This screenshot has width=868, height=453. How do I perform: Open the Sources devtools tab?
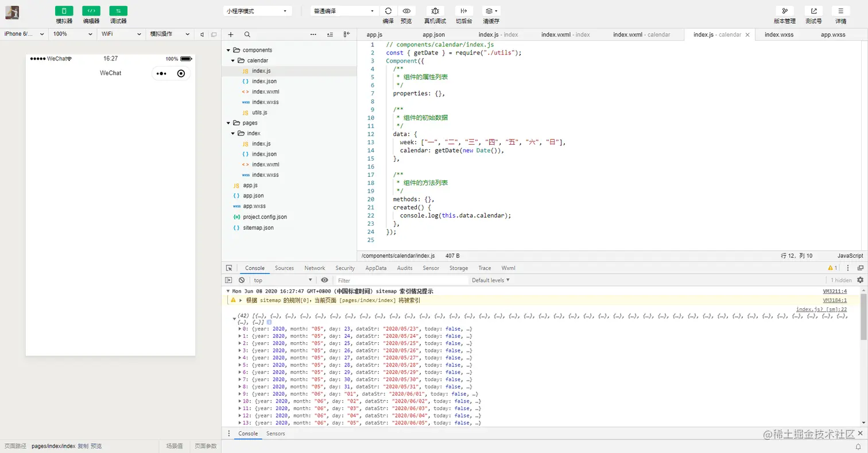point(284,268)
